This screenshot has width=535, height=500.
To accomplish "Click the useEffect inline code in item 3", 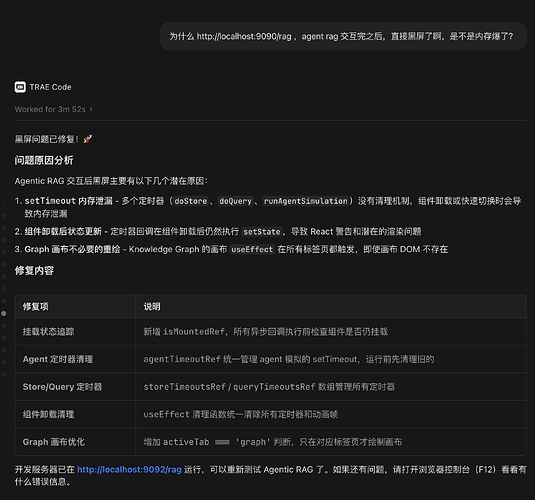I will (x=252, y=249).
